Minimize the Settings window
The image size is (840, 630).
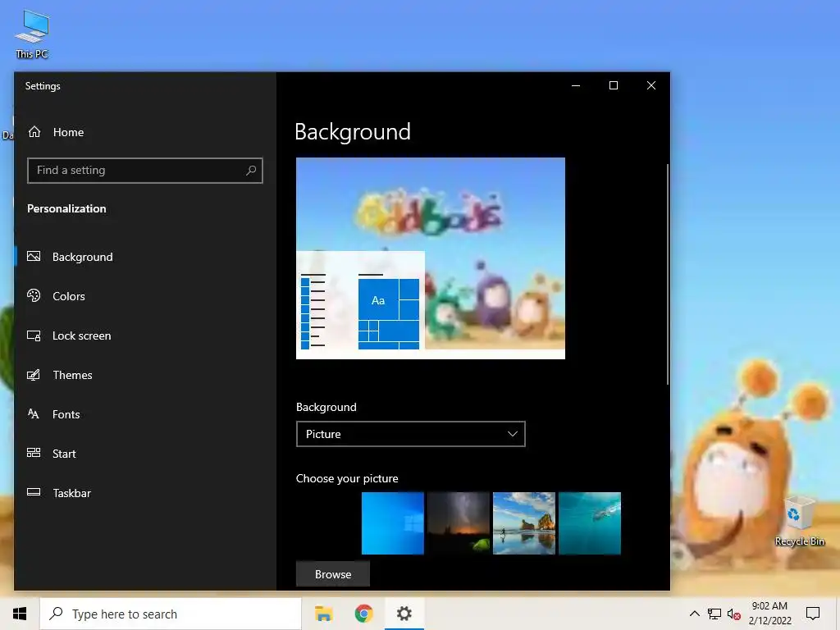click(576, 85)
